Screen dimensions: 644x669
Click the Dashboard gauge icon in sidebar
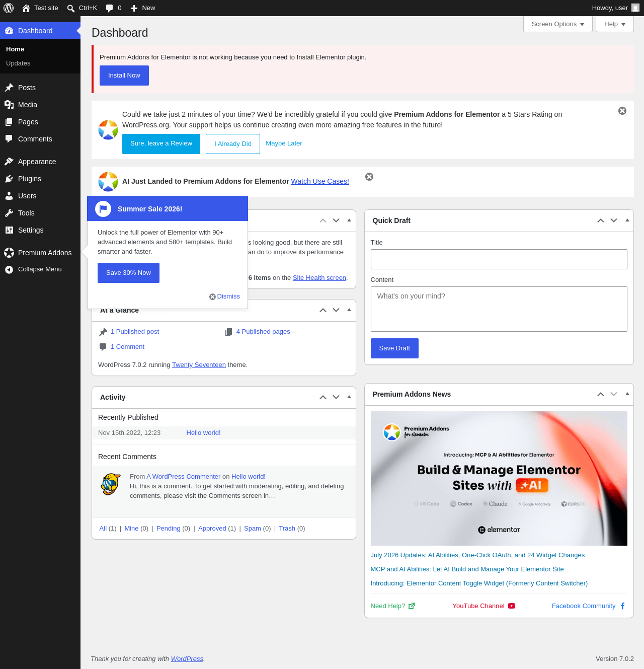click(x=9, y=31)
